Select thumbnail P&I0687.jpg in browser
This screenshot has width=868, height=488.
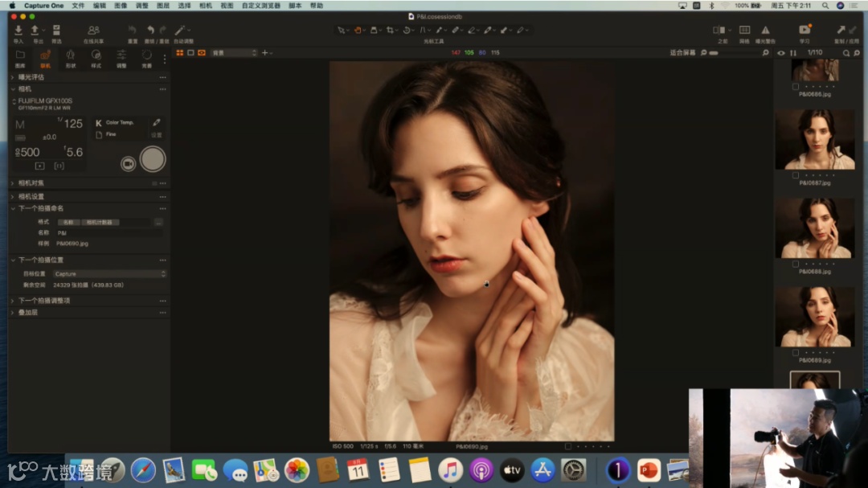click(815, 139)
